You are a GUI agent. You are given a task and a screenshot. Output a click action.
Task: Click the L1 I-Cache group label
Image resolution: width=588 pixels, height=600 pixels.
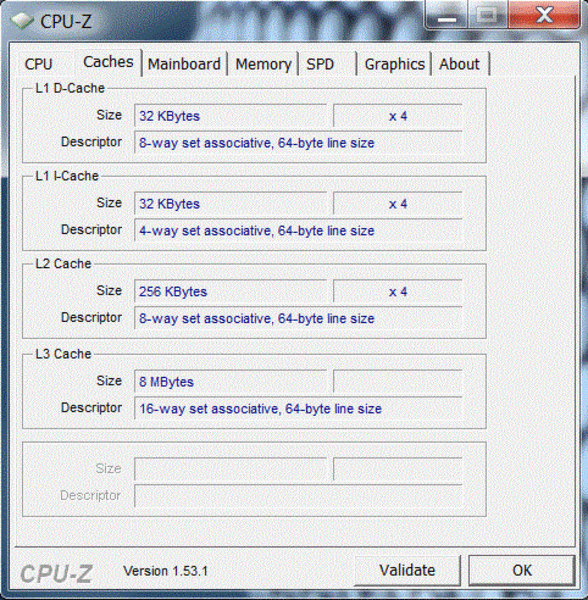pyautogui.click(x=67, y=176)
